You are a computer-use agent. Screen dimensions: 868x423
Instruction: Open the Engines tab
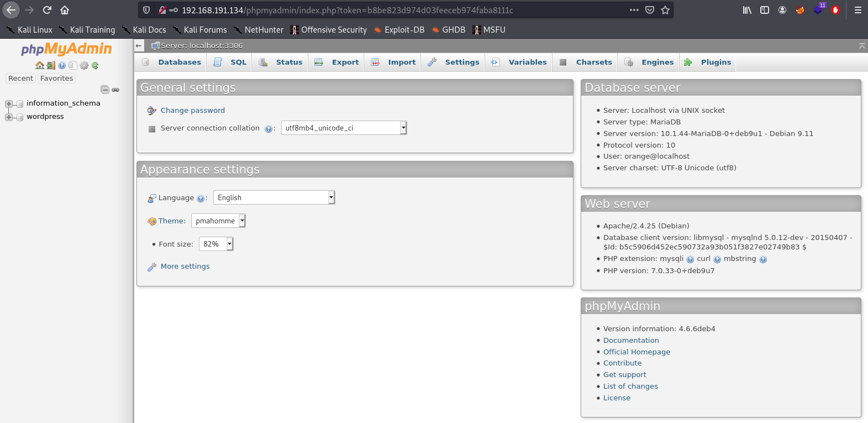pos(649,62)
